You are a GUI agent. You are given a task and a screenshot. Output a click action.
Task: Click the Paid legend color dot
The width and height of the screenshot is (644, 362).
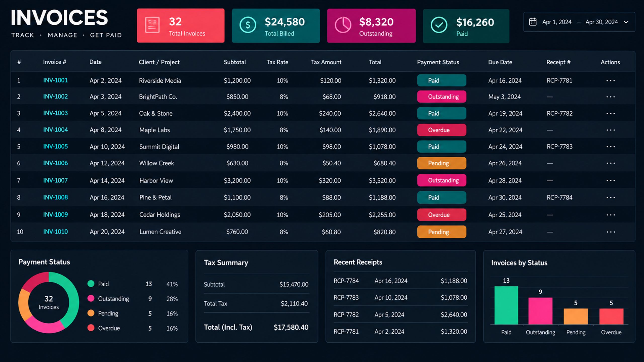pyautogui.click(x=91, y=284)
